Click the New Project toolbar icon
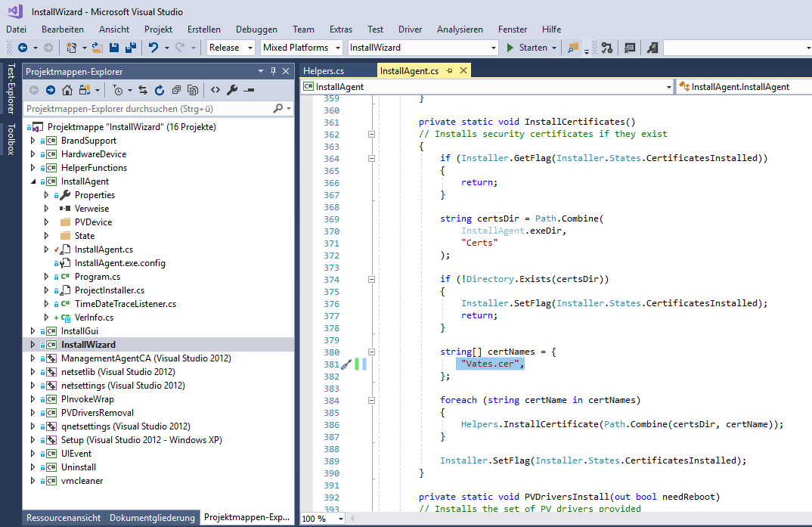The height and width of the screenshot is (527, 812). pos(72,48)
